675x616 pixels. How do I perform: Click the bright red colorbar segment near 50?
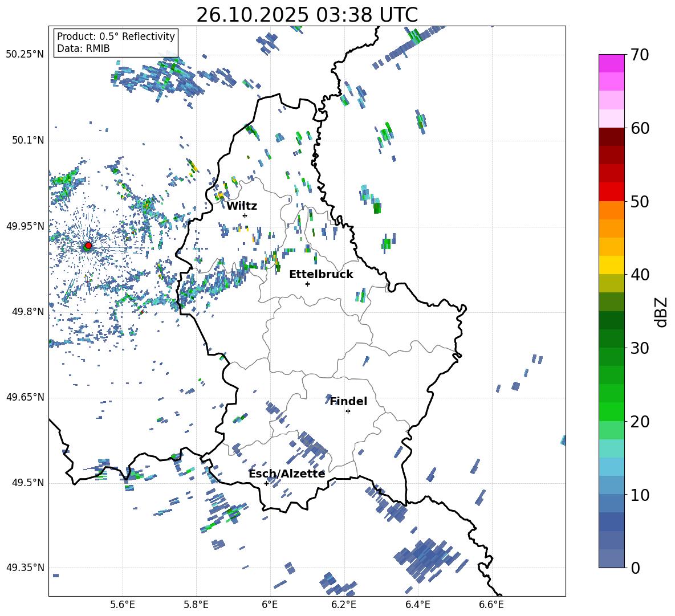pyautogui.click(x=612, y=192)
